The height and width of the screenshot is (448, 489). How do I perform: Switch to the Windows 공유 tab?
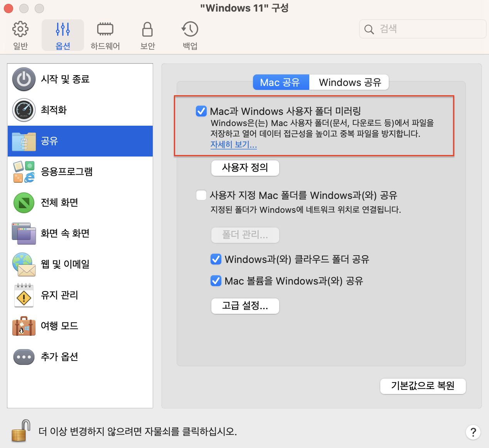349,83
